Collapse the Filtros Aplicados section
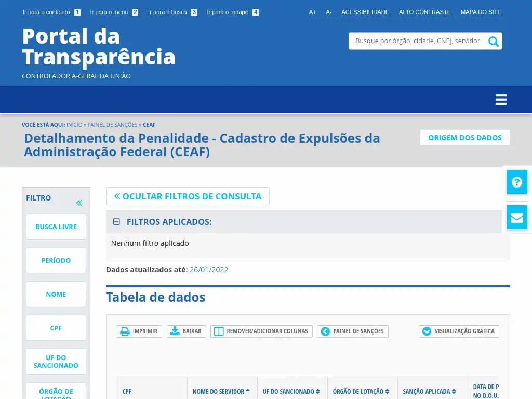 pos(116,222)
